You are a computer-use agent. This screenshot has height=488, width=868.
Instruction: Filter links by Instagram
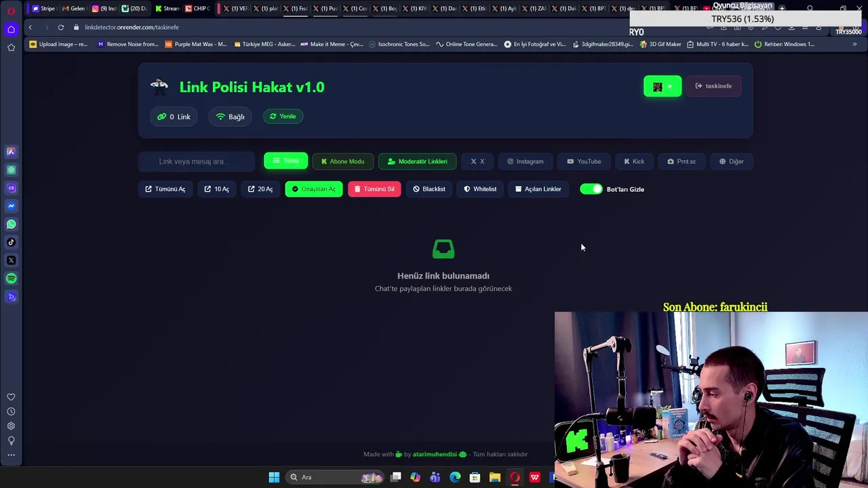[x=525, y=161]
